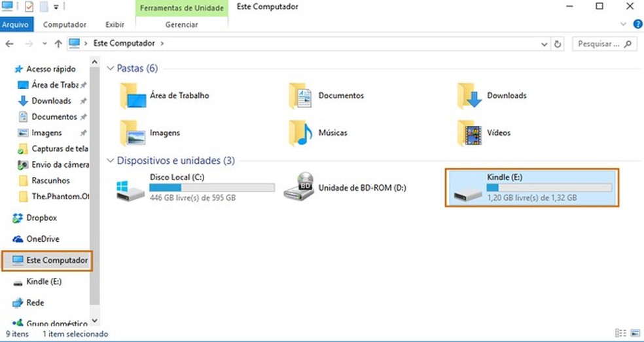Open Customize Quick Access Toolbar dropdown
Image resolution: width=644 pixels, height=342 pixels.
coord(56,7)
